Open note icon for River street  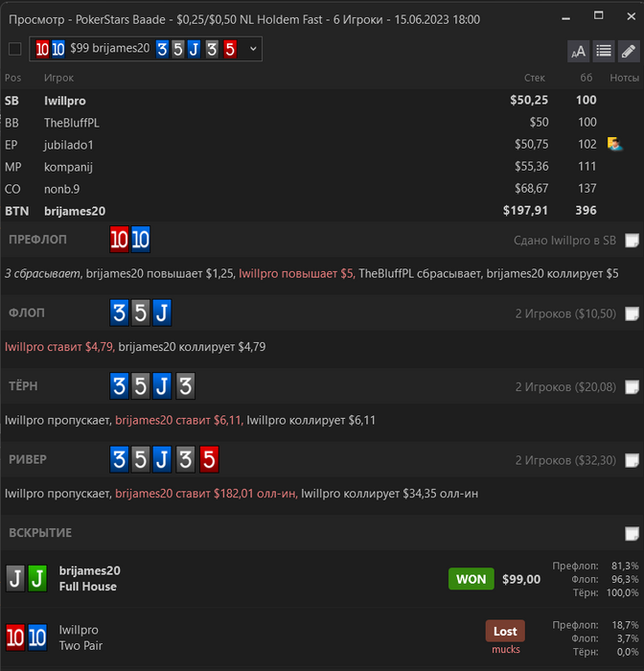(632, 460)
